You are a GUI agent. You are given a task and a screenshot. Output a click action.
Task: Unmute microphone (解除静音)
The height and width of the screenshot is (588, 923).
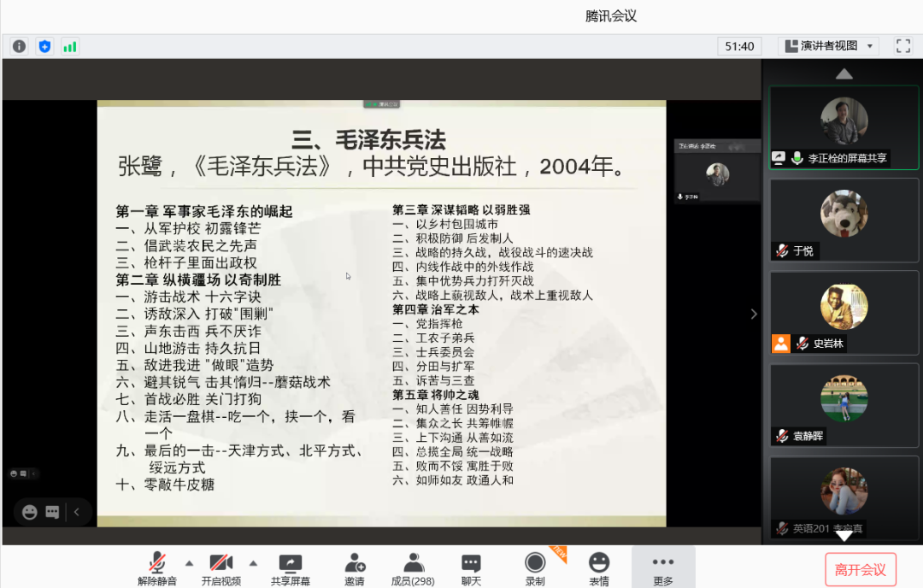coord(157,568)
